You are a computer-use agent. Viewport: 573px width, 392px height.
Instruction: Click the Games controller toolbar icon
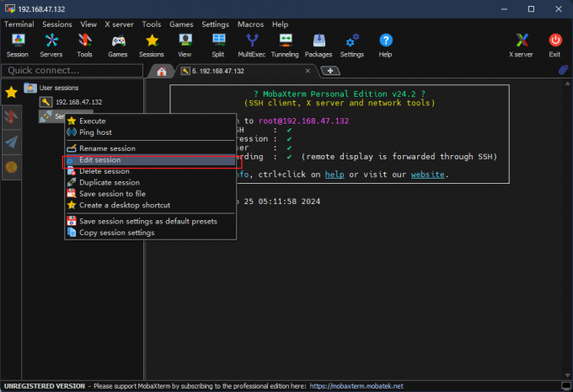click(x=118, y=46)
